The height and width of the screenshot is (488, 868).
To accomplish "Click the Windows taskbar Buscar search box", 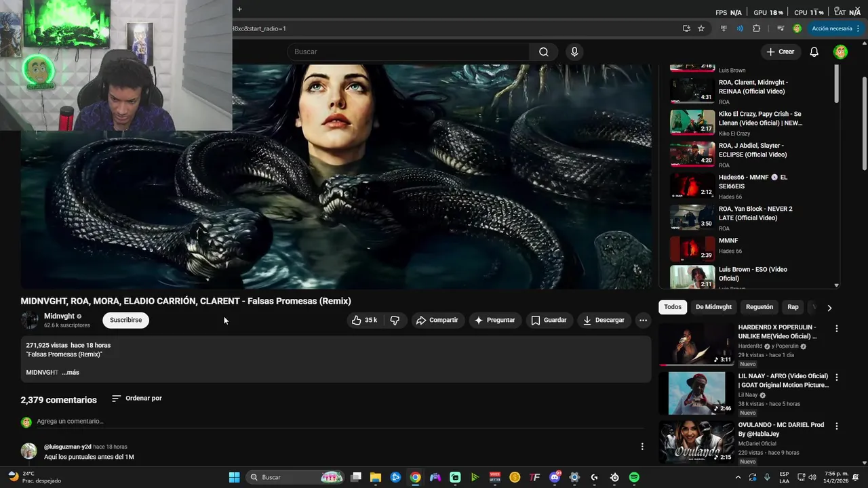I will click(294, 477).
